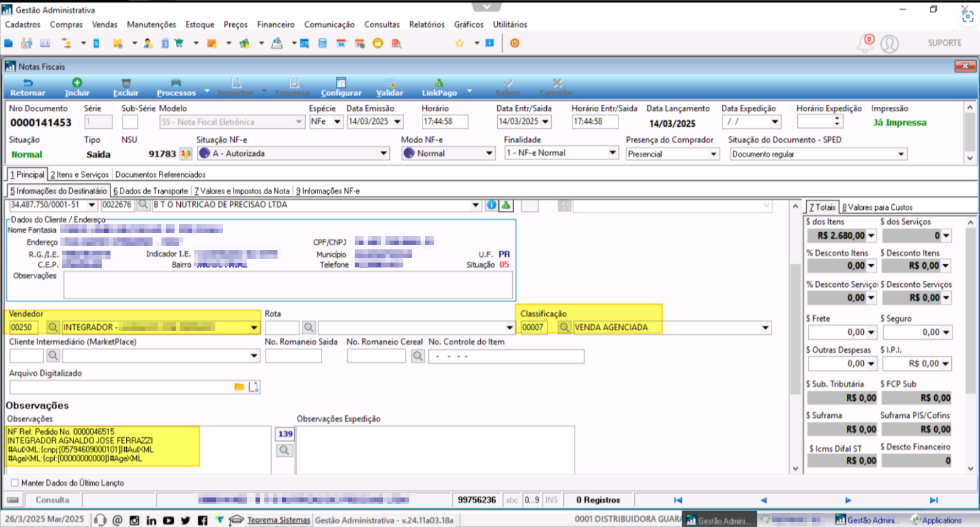Open the Financeiro menu
980x527 pixels.
click(276, 24)
